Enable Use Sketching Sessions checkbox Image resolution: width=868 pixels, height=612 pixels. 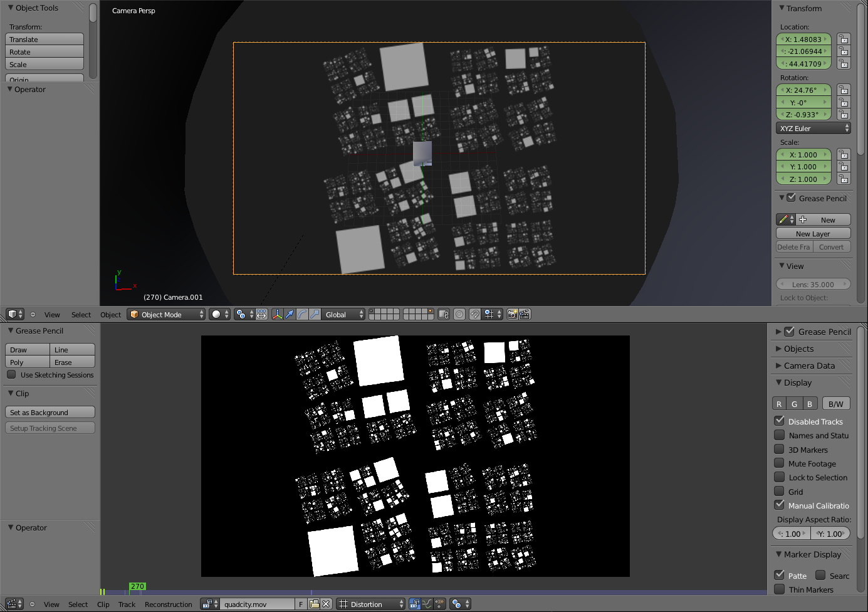(11, 374)
